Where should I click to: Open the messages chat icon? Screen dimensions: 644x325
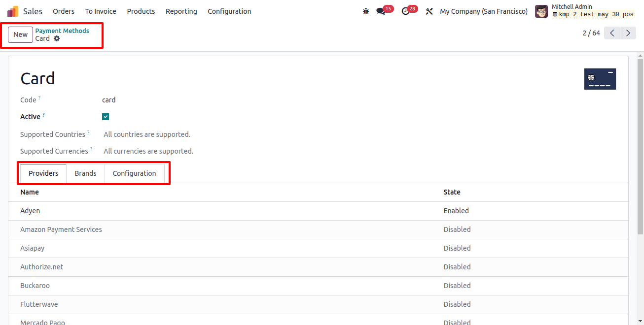(381, 11)
